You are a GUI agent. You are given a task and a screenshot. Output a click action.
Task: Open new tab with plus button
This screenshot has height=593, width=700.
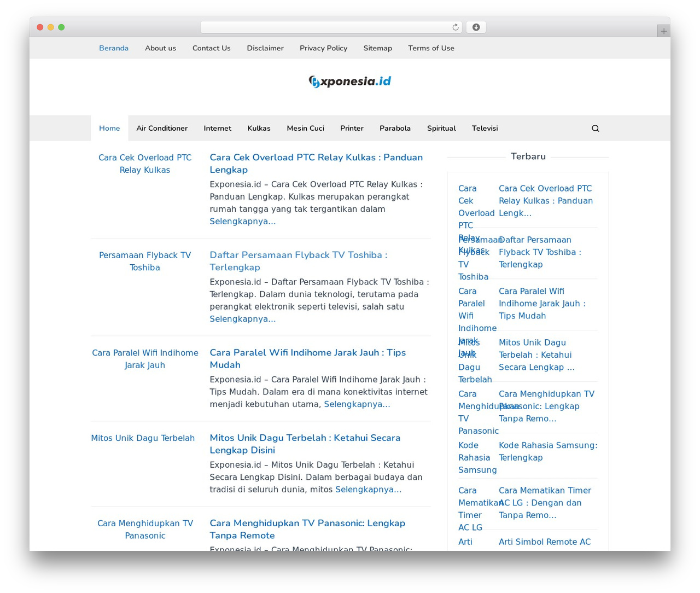[x=663, y=31]
